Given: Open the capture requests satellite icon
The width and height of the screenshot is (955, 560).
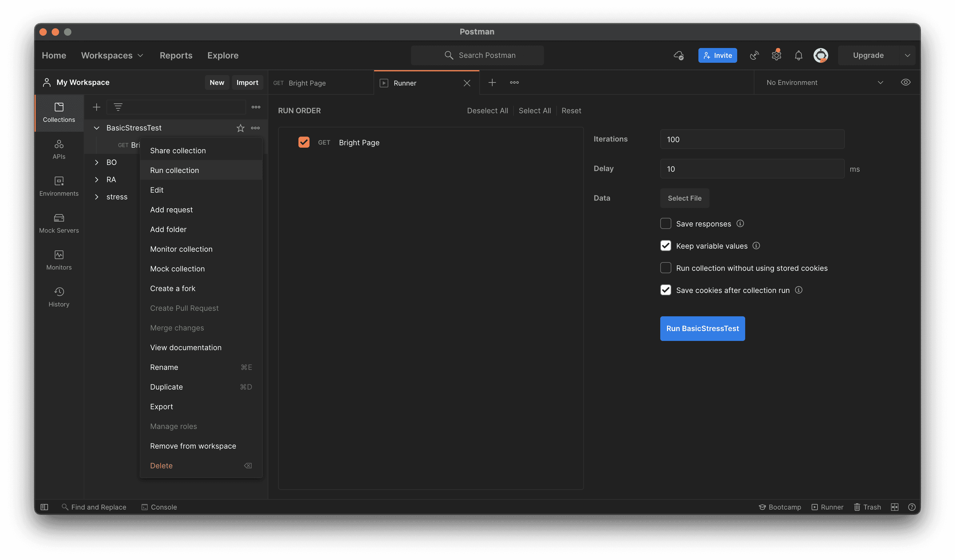Looking at the screenshot, I should [754, 55].
